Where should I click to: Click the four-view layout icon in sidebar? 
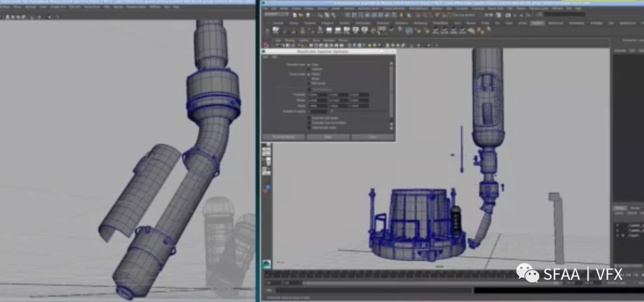coord(266,153)
